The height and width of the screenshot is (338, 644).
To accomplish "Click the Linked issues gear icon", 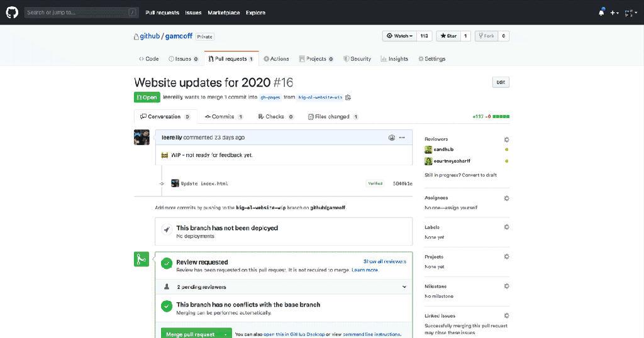I will [x=506, y=315].
